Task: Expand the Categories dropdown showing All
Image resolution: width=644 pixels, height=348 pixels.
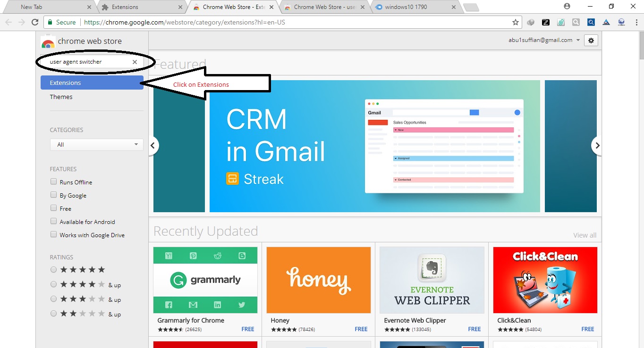Action: click(96, 145)
